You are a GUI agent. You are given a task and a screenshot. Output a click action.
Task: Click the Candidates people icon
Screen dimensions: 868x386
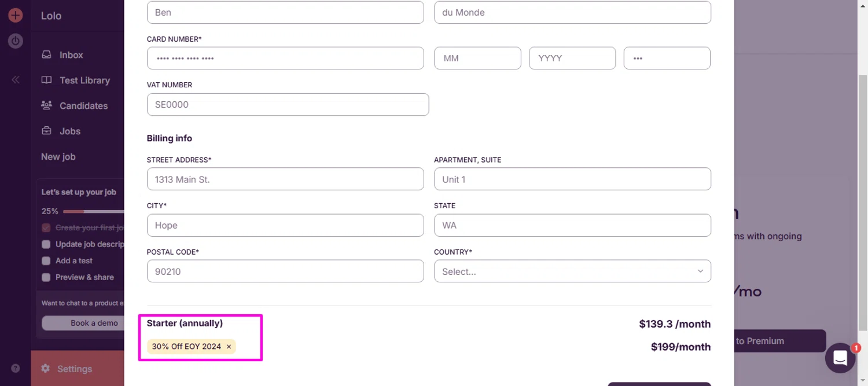pos(46,105)
